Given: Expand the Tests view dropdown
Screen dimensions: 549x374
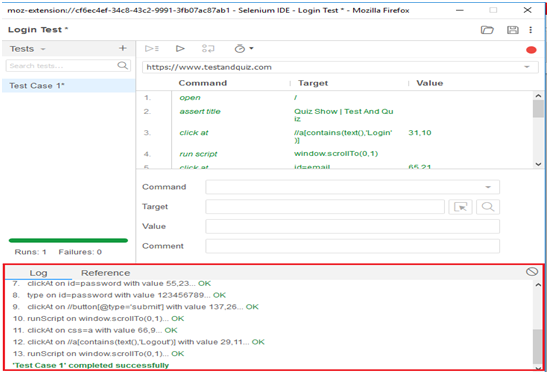Looking at the screenshot, I should coord(43,49).
